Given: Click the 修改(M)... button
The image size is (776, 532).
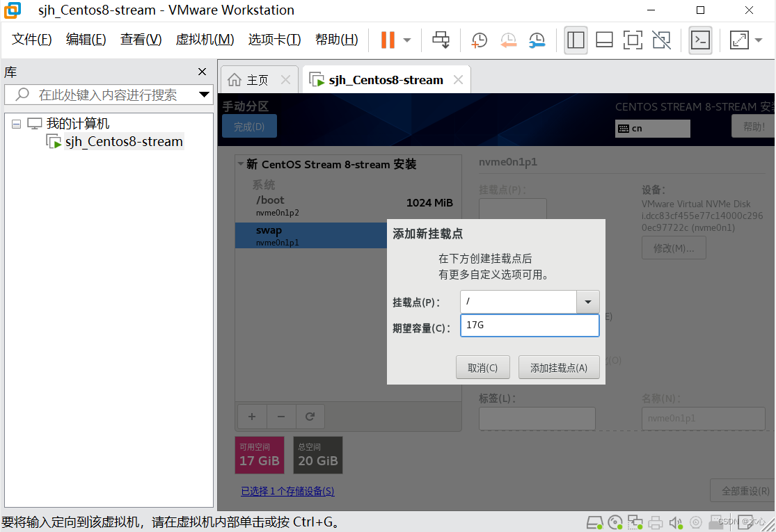Looking at the screenshot, I should (x=674, y=248).
